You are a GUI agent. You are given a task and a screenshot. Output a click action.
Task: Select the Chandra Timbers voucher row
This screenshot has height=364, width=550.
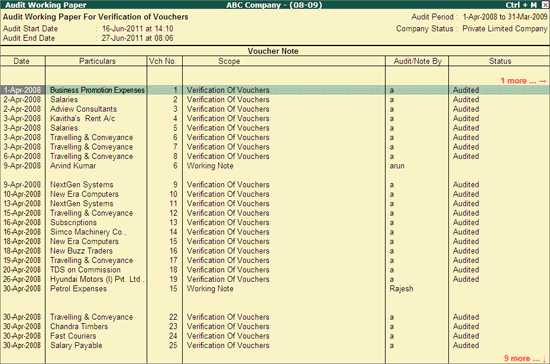[x=275, y=326]
